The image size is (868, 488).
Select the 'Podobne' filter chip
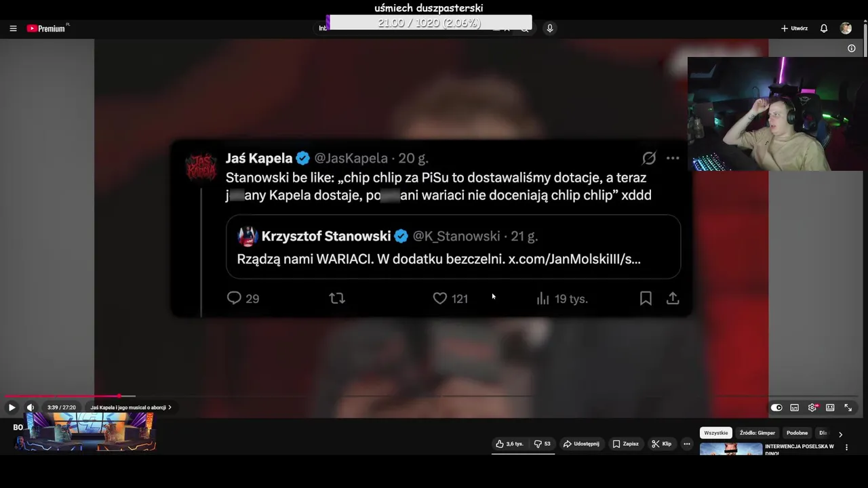[797, 433]
